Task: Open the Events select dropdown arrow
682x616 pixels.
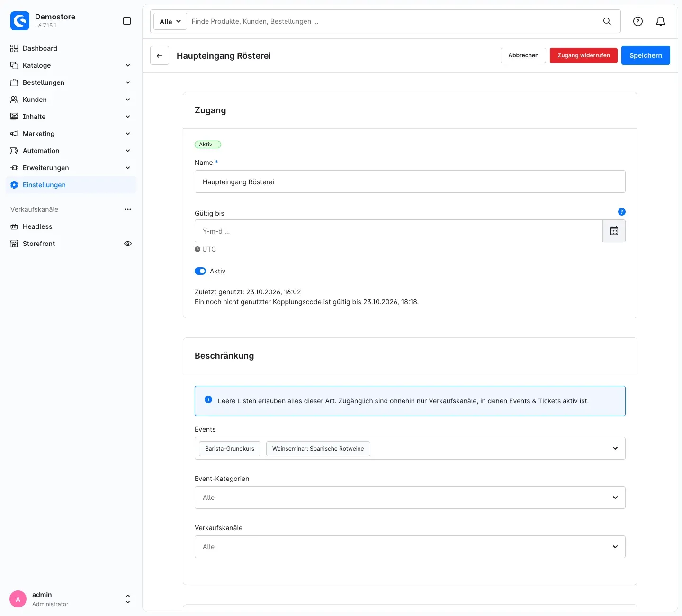Action: click(x=615, y=448)
